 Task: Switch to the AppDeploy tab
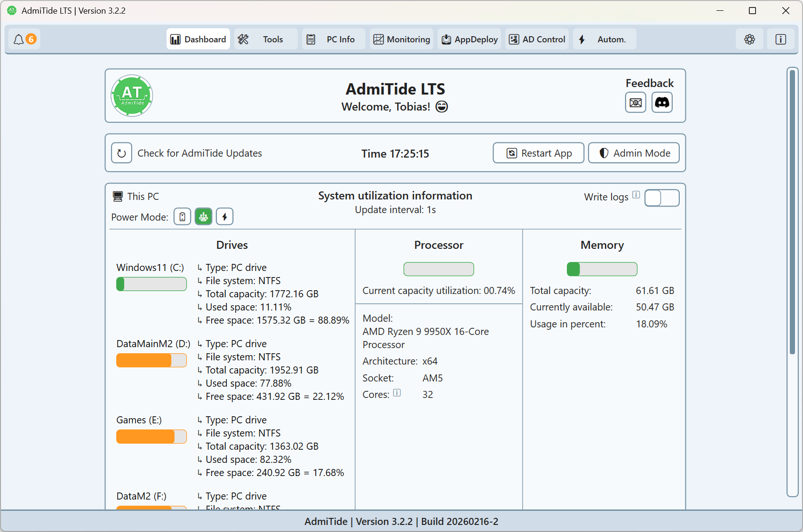(469, 39)
